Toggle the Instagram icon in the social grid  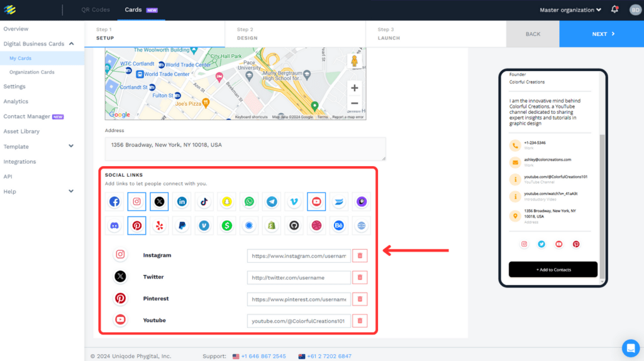(136, 202)
